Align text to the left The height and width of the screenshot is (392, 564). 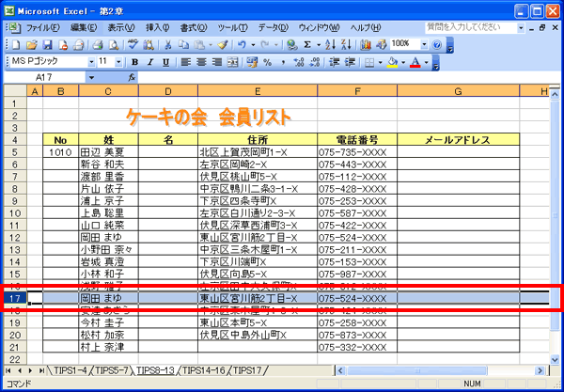point(185,63)
